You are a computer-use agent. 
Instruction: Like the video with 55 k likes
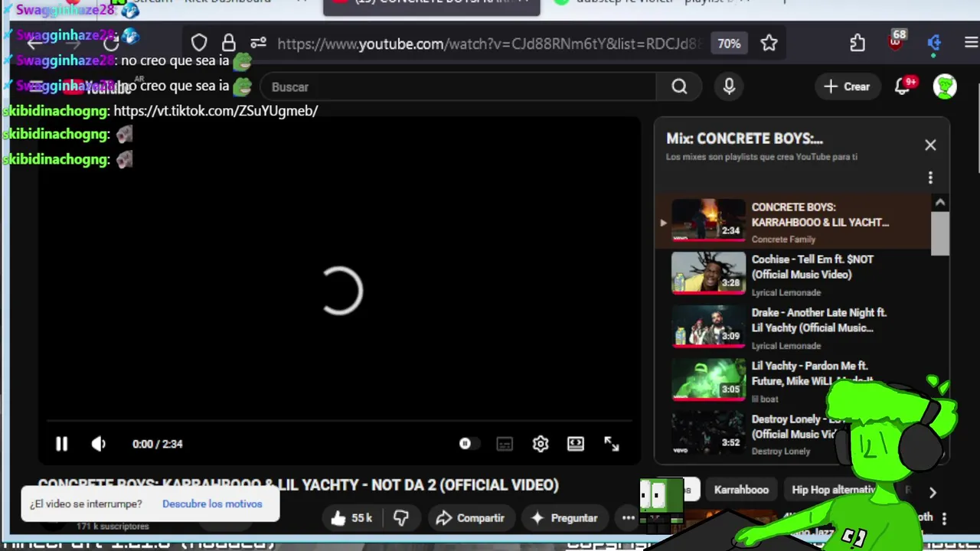pyautogui.click(x=351, y=518)
